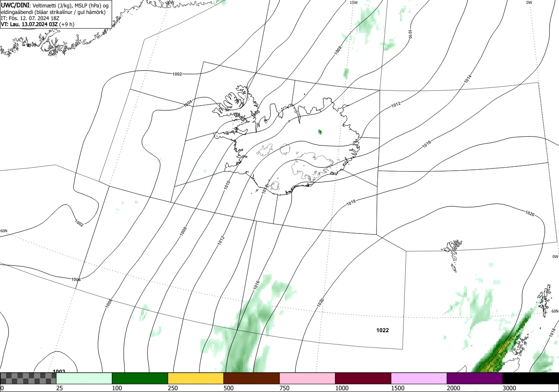Click the black above-3000 legend swatch
Image resolution: width=559 pixels, height=392 pixels.
531,378
